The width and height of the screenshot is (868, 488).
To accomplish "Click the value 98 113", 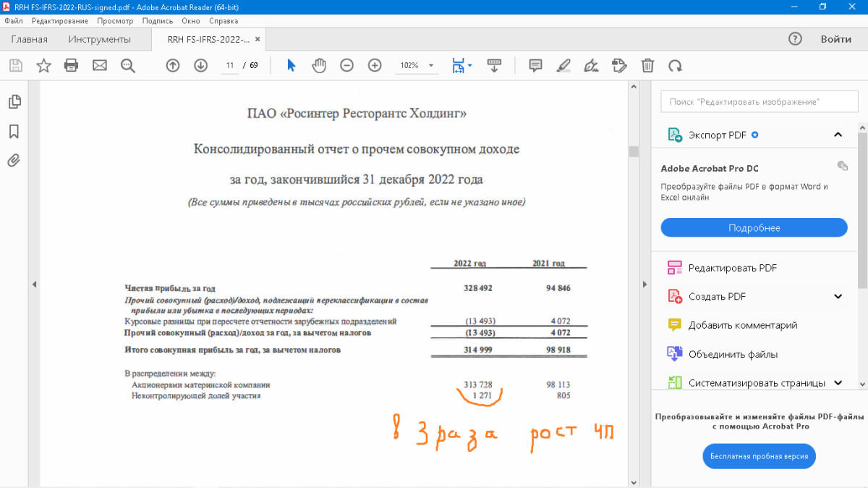I will [x=558, y=385].
